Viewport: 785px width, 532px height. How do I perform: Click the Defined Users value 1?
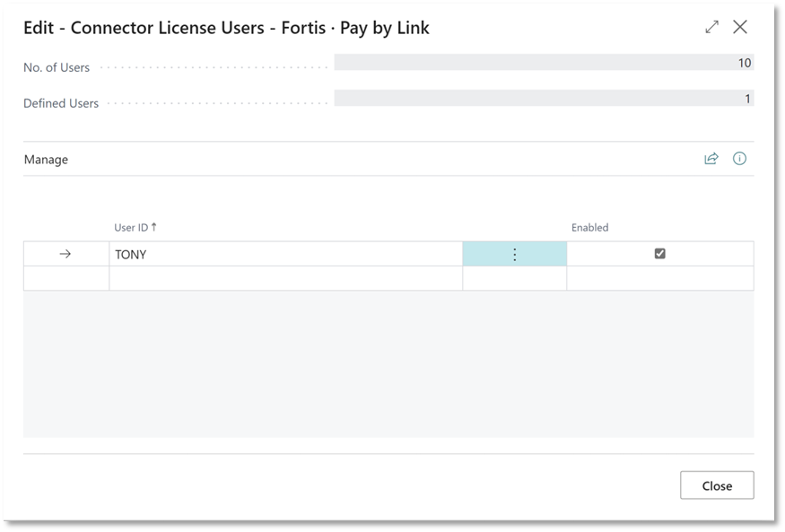pos(545,98)
